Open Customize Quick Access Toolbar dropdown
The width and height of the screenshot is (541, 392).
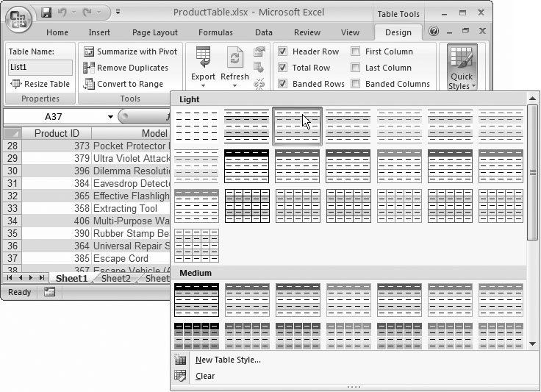coord(117,13)
